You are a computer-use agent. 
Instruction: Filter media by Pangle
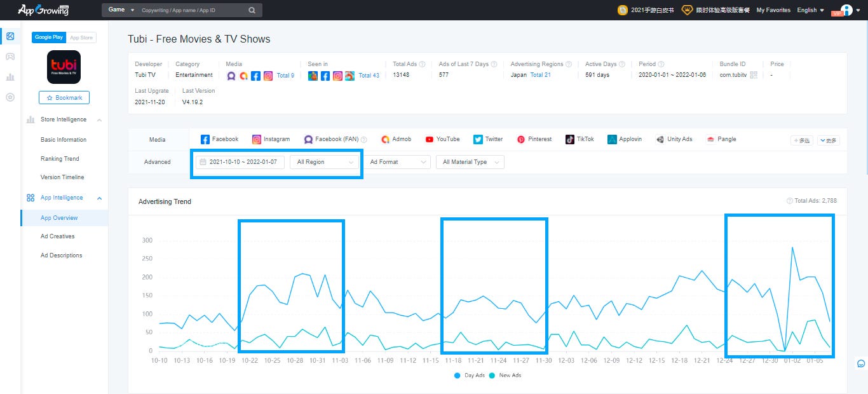point(721,139)
